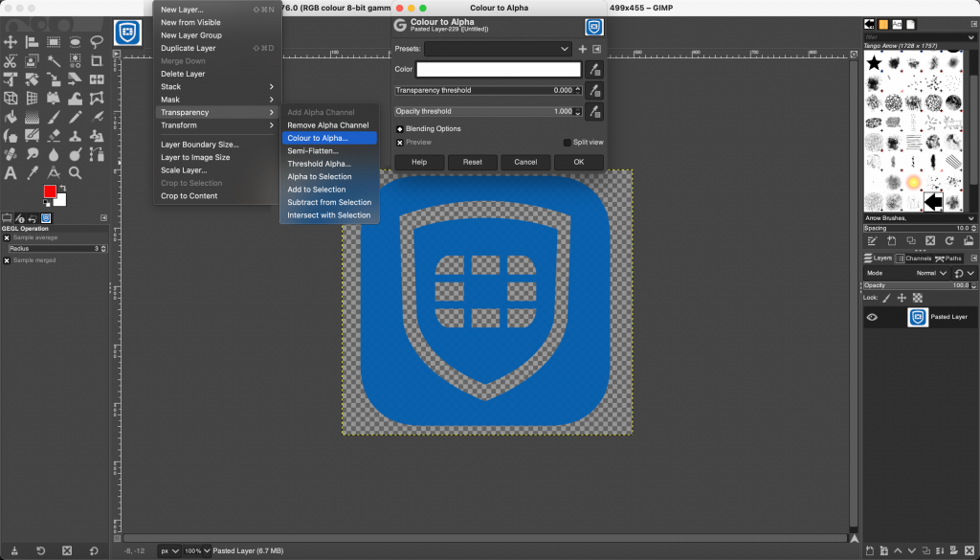Disable the Preview checkbox
This screenshot has width=980, height=560.
tap(399, 142)
